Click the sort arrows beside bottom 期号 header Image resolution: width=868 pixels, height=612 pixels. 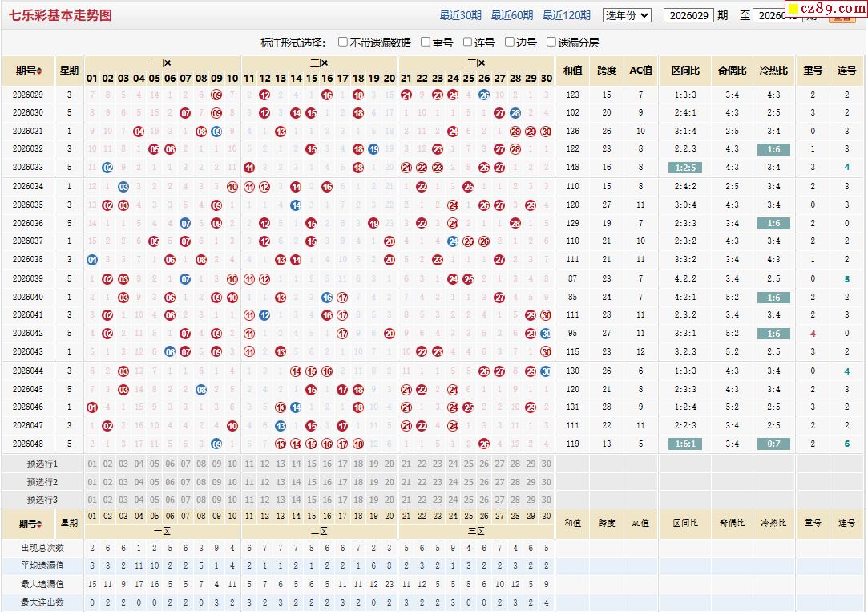tap(39, 524)
